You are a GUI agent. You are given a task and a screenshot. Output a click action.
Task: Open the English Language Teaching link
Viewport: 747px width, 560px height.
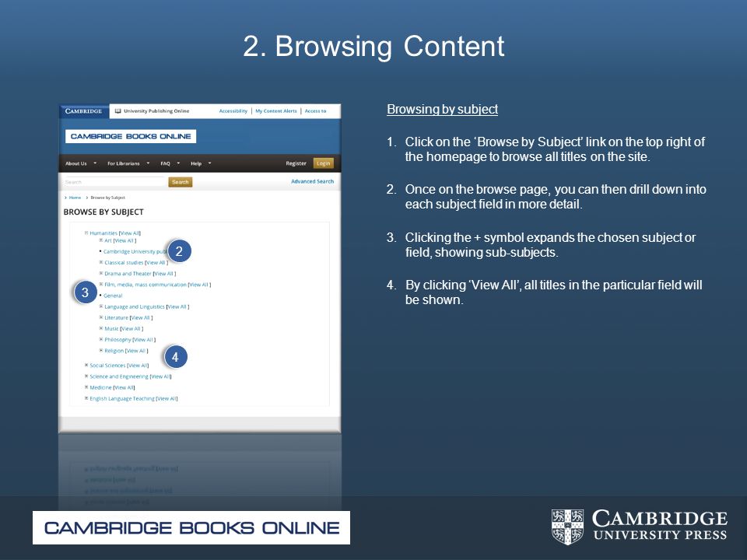pyautogui.click(x=122, y=398)
